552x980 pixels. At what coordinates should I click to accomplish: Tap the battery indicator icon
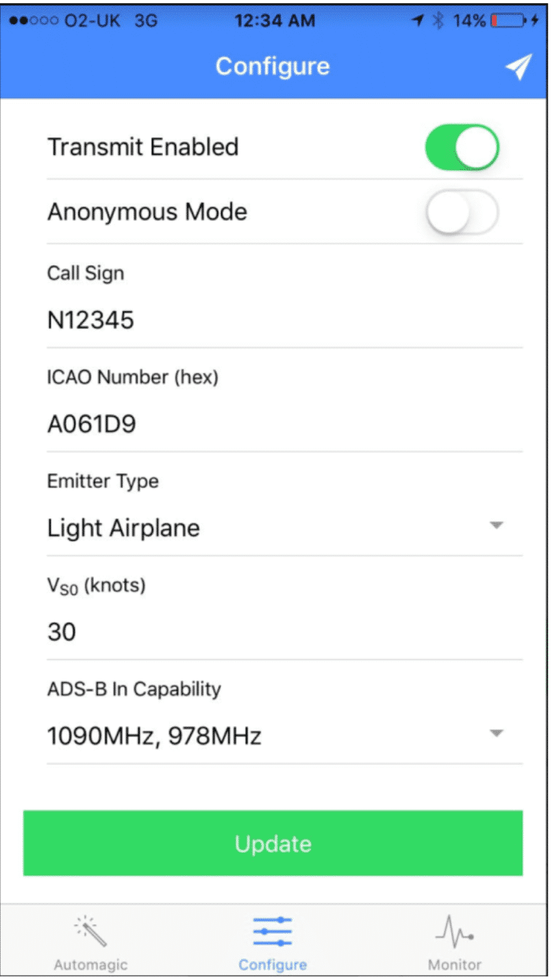(508, 21)
